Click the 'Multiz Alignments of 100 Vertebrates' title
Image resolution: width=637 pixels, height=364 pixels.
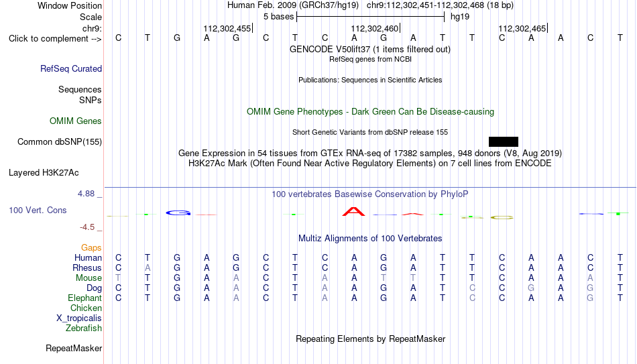point(370,239)
